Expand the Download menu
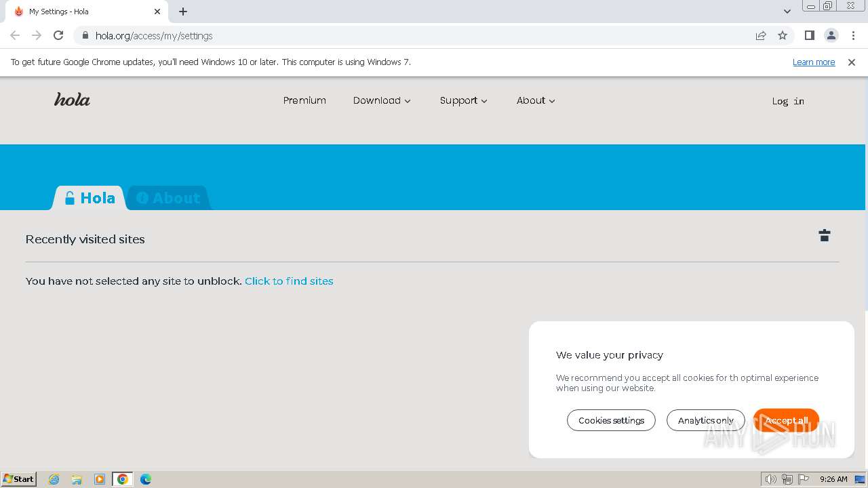The image size is (868, 488). click(382, 100)
